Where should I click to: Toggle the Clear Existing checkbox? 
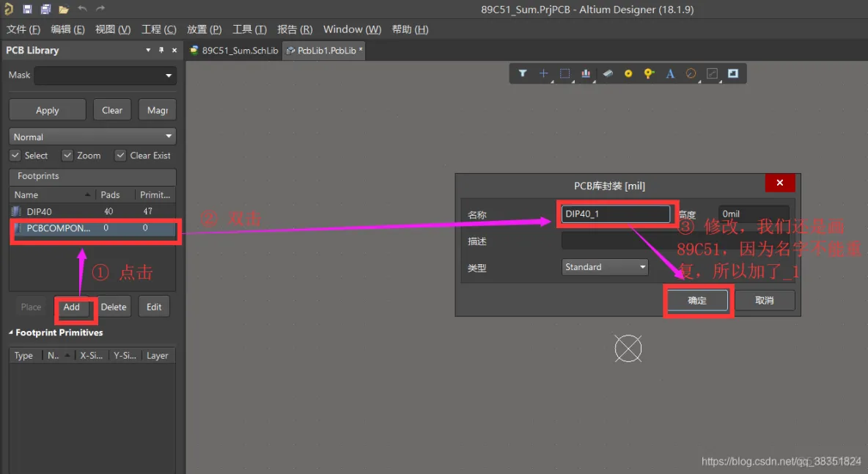click(120, 155)
